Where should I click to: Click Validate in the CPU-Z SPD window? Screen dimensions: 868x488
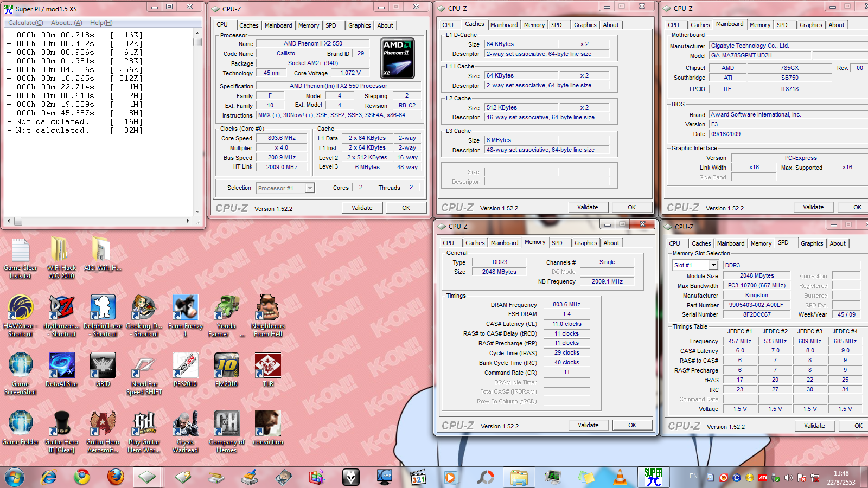click(814, 426)
